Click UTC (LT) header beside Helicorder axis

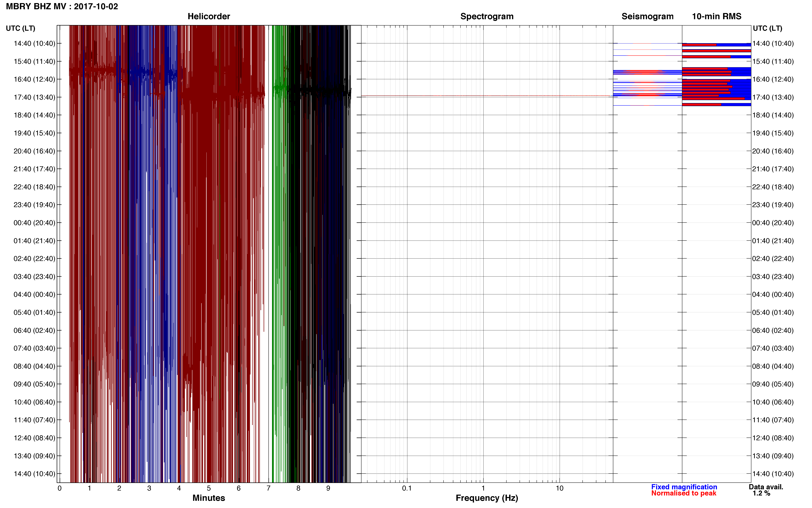[21, 28]
